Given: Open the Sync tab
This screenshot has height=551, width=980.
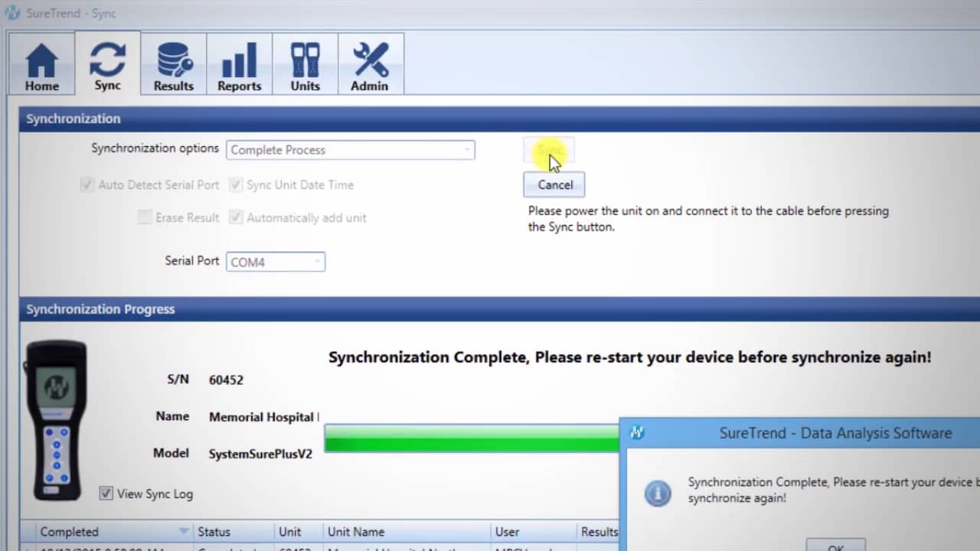Looking at the screenshot, I should [x=107, y=64].
